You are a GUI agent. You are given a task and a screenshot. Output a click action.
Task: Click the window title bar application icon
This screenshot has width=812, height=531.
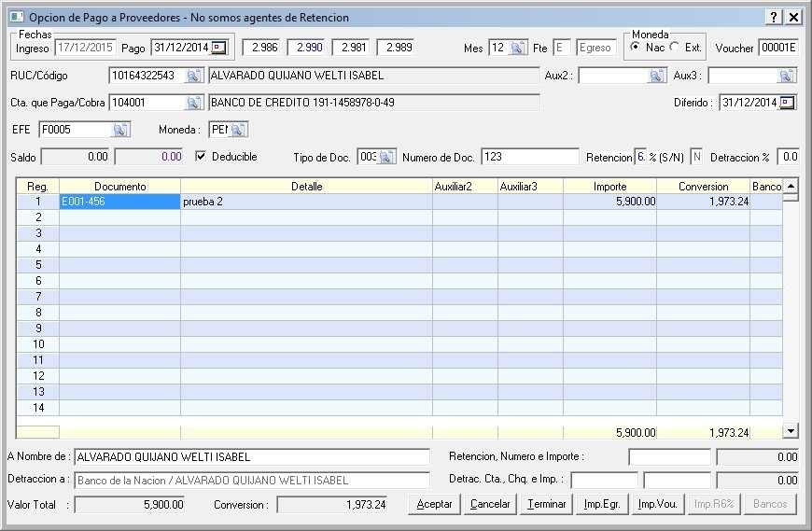[17, 17]
